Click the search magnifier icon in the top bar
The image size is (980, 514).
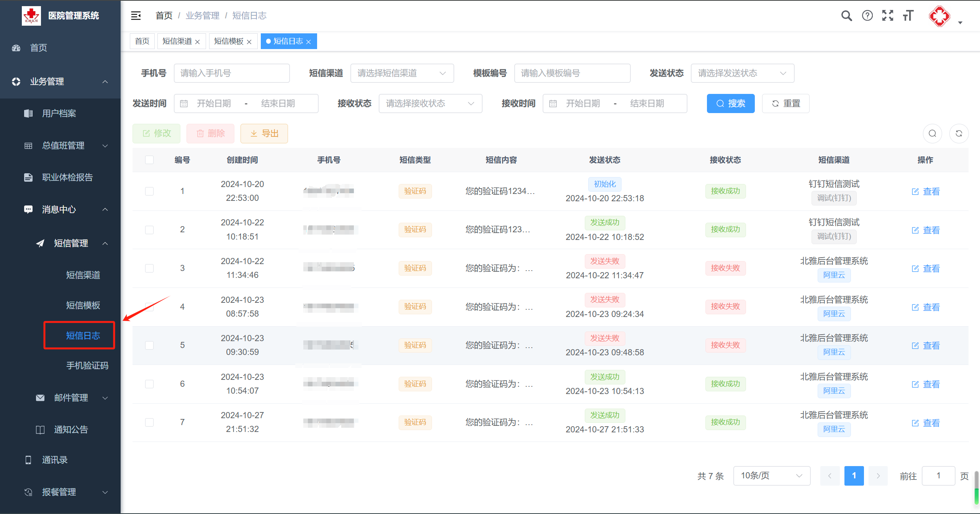click(x=846, y=16)
